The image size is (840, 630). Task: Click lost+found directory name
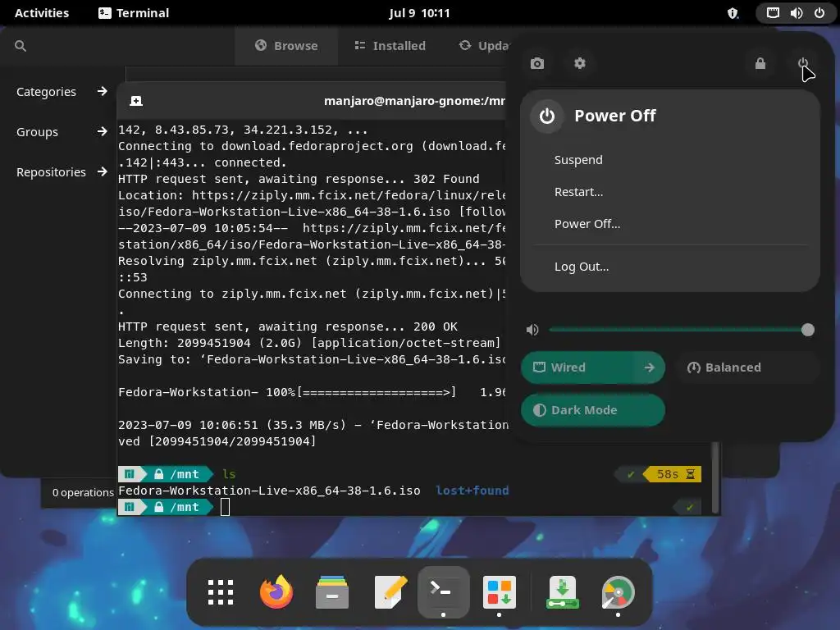coord(472,491)
